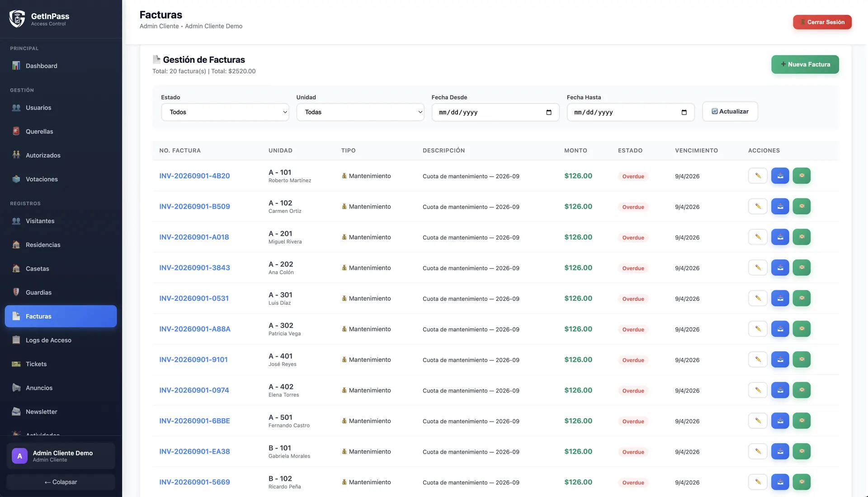Open invoice link INV-20260901-0531
This screenshot has height=497, width=868.
(194, 299)
